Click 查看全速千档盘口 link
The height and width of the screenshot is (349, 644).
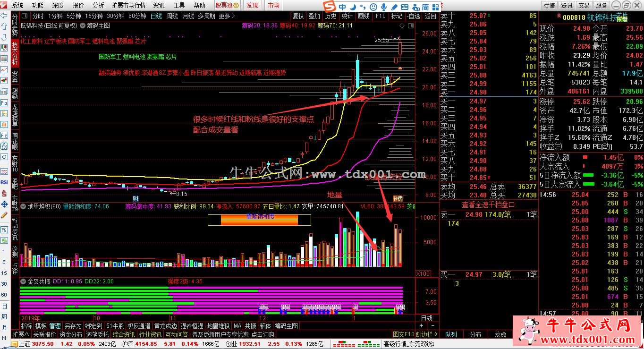tap(488, 205)
